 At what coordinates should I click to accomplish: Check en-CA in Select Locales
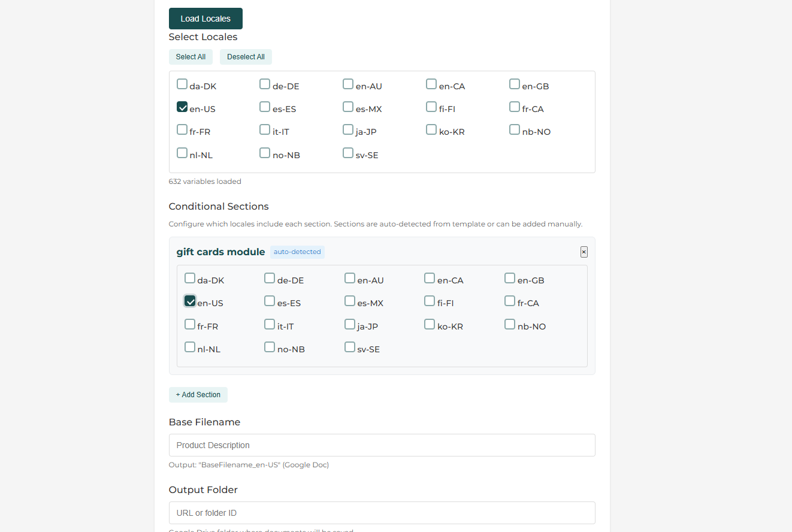(x=431, y=84)
